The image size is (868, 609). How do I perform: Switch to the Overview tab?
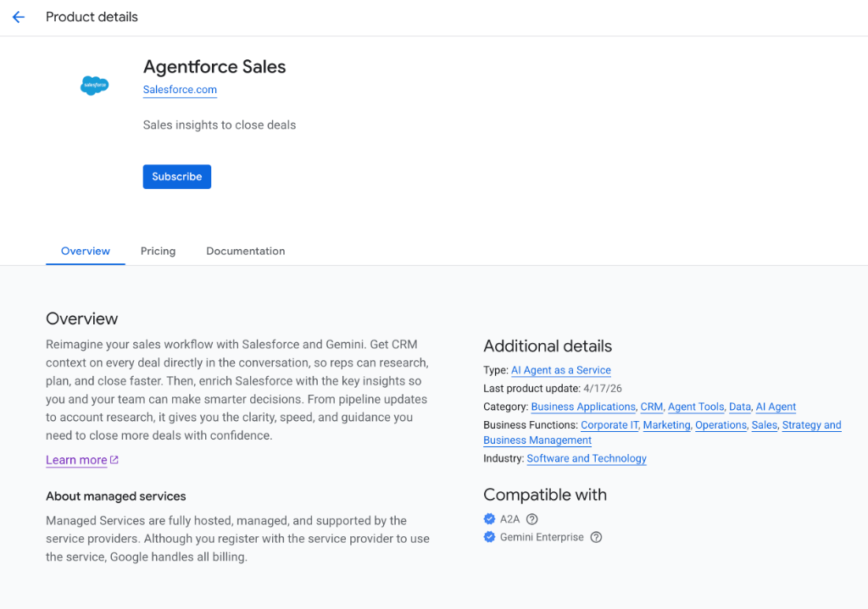tap(86, 251)
